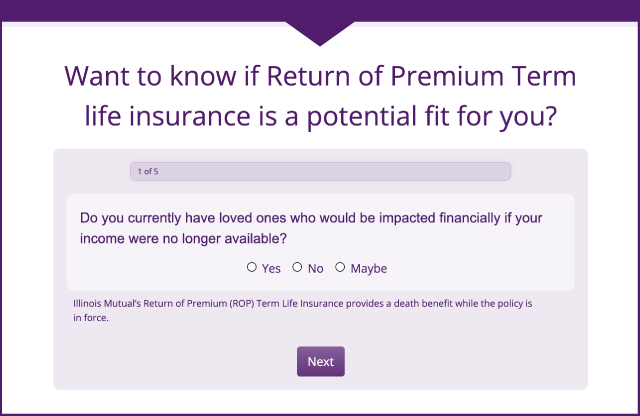Screen dimensions: 640x416
Task: Click the "No" answer label text
Action: point(316,269)
